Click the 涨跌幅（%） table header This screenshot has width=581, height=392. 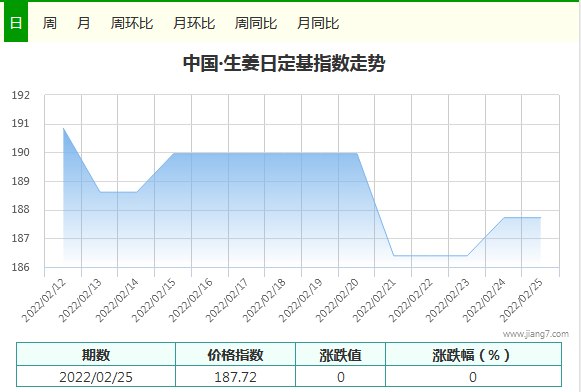click(473, 355)
